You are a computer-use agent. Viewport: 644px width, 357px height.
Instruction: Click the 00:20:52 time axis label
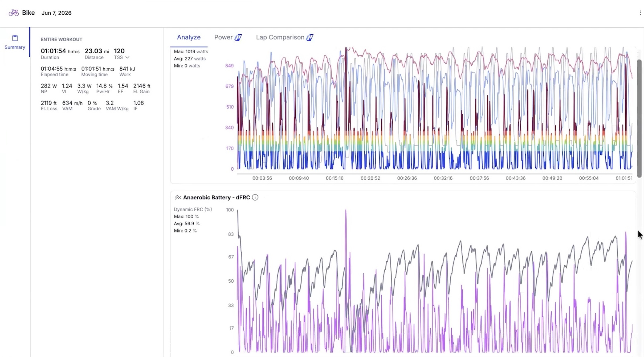pyautogui.click(x=370, y=178)
